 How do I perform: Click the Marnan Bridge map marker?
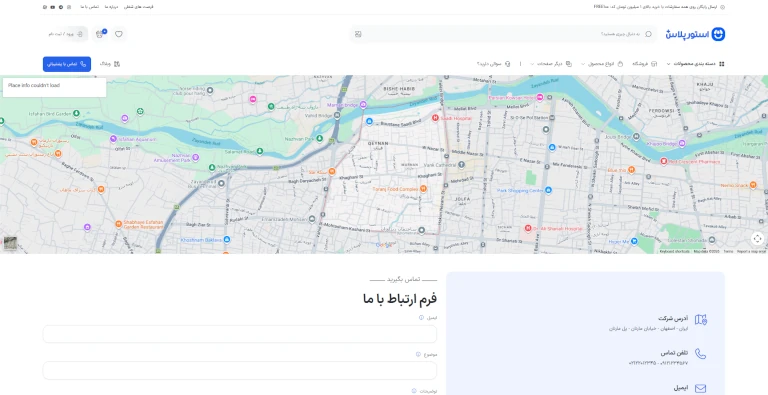coord(363,104)
